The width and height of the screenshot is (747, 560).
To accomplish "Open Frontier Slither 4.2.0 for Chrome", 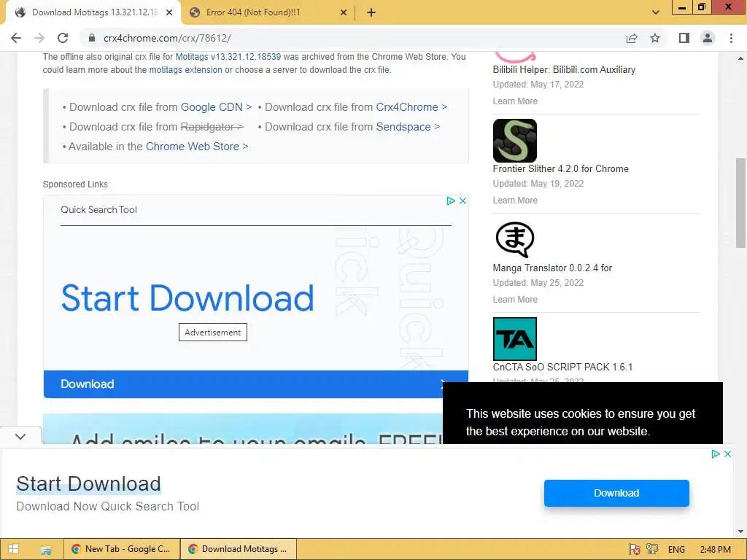I will [x=561, y=169].
